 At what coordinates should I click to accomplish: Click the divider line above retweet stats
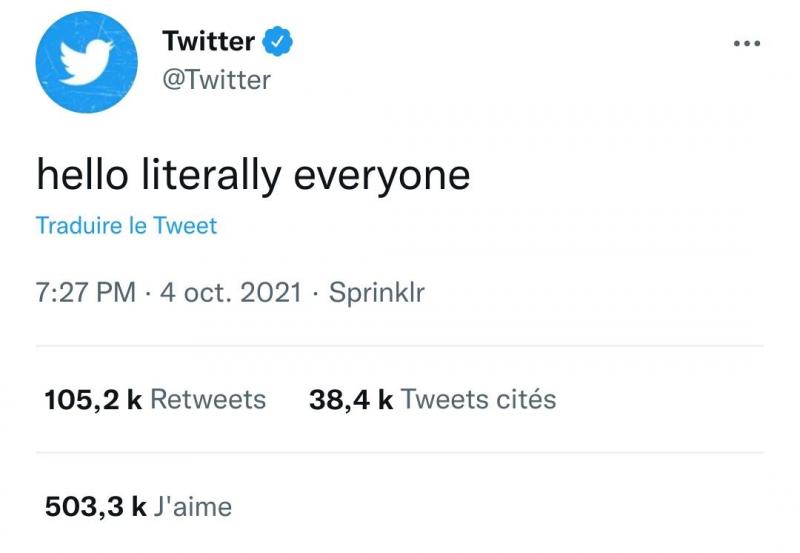(400, 347)
